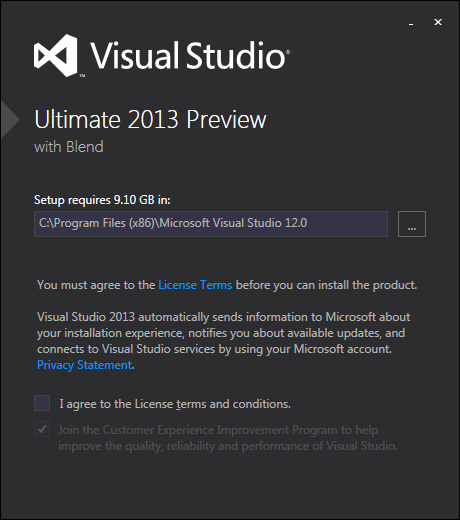Screen dimensions: 460x520
Task: Click the 'Ultimate 2013 Preview' heading
Action: pyautogui.click(x=150, y=119)
